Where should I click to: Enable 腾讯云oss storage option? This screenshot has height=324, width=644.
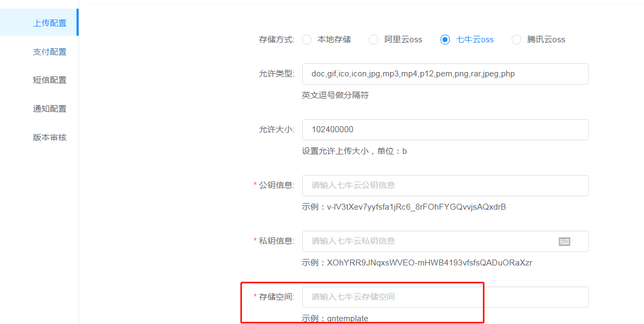[x=517, y=40]
